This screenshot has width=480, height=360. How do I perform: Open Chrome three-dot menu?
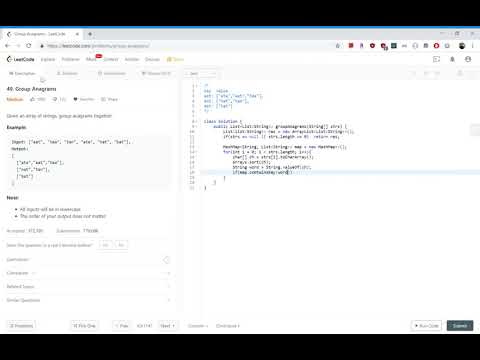tap(473, 46)
